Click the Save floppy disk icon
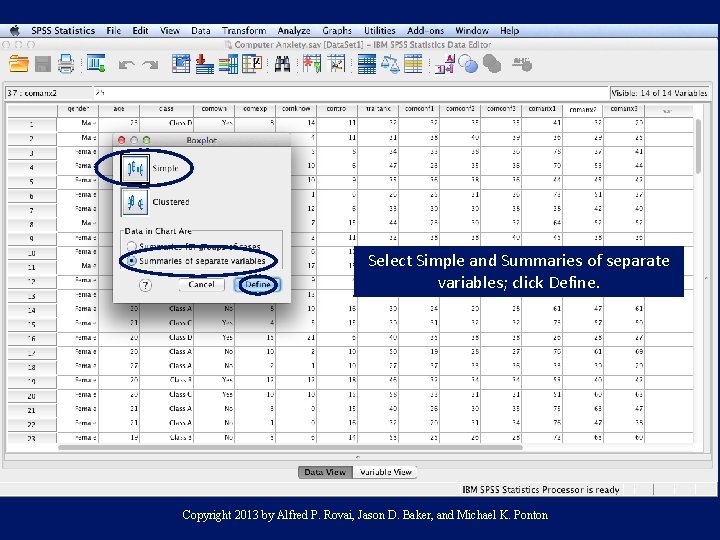 [43, 64]
